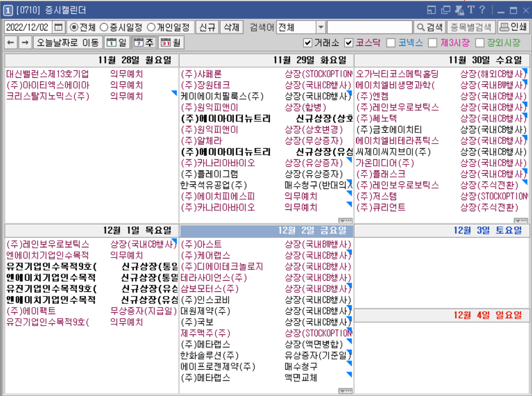Viewport: 532px width, 396px height.
Task: Click the date field 2022/12/02
Action: [x=28, y=27]
